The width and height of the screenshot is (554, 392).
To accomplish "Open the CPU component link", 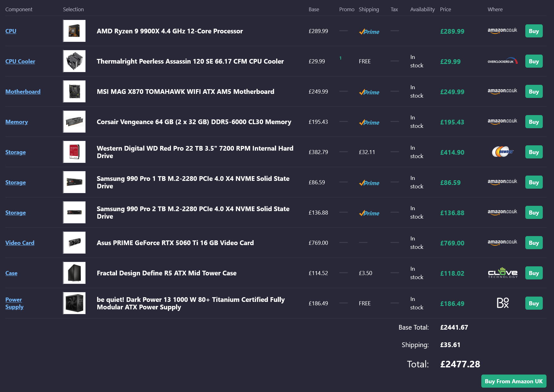I will [x=11, y=31].
